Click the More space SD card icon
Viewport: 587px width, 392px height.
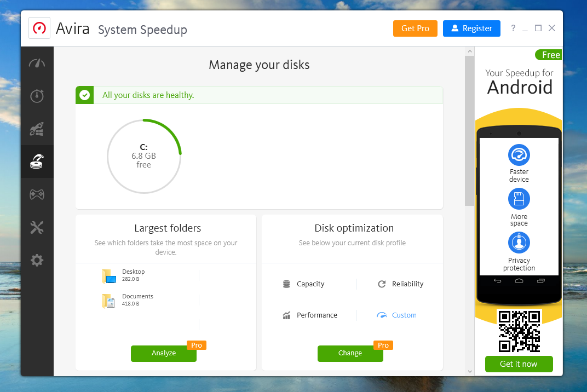coord(519,199)
